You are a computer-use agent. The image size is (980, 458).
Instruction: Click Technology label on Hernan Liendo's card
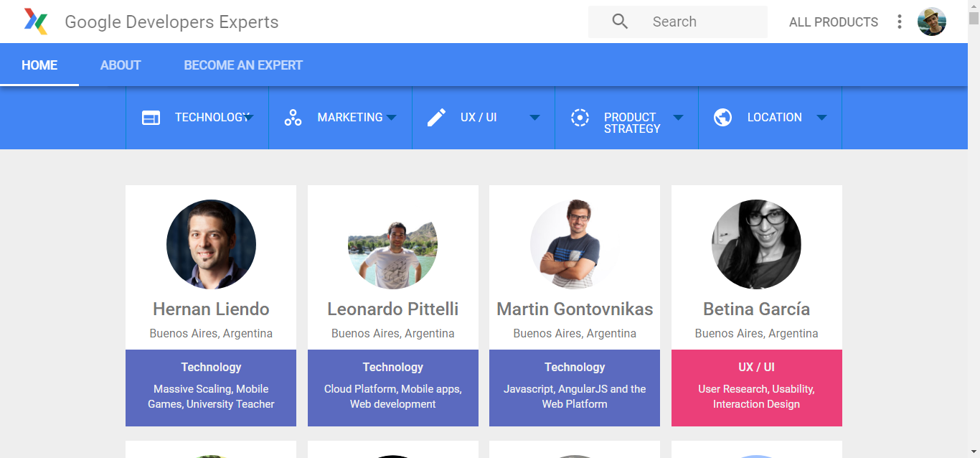(x=211, y=367)
